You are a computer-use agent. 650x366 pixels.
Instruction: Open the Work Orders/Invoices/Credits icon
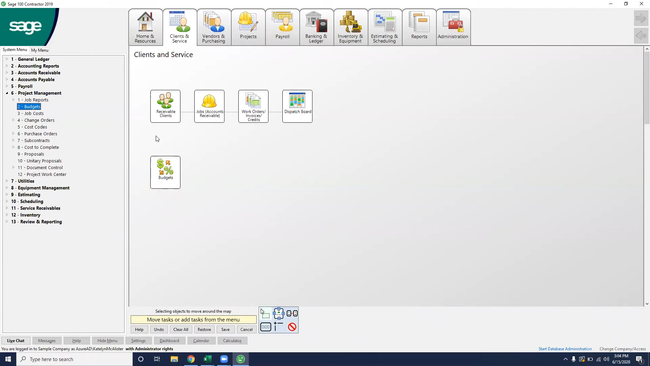[253, 106]
